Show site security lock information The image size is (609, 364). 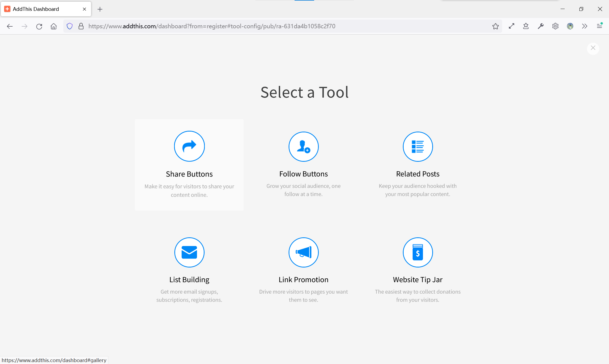pyautogui.click(x=81, y=26)
